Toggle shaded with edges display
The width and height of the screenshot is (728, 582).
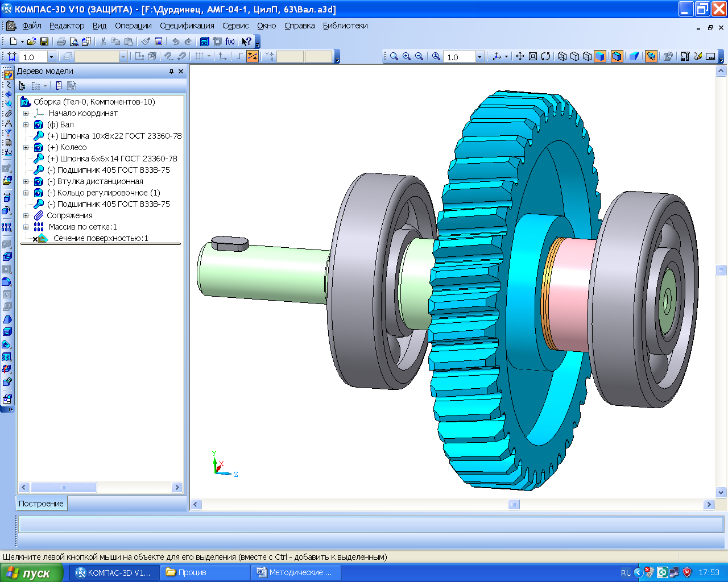[617, 56]
